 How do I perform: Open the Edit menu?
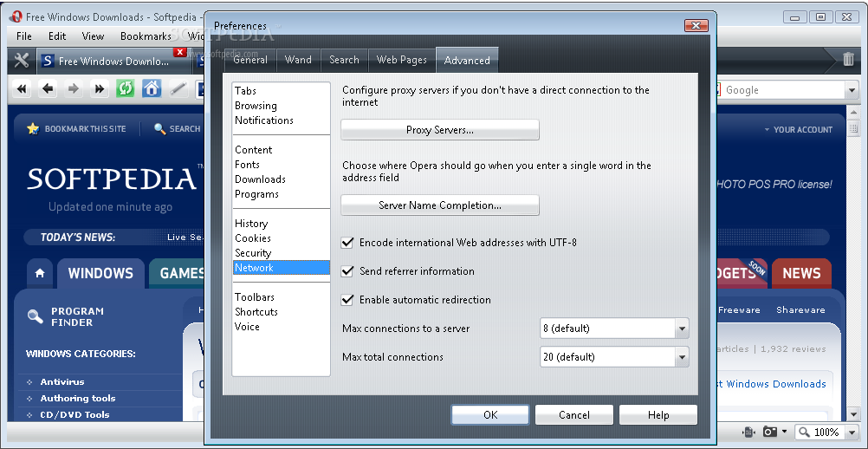[x=57, y=36]
